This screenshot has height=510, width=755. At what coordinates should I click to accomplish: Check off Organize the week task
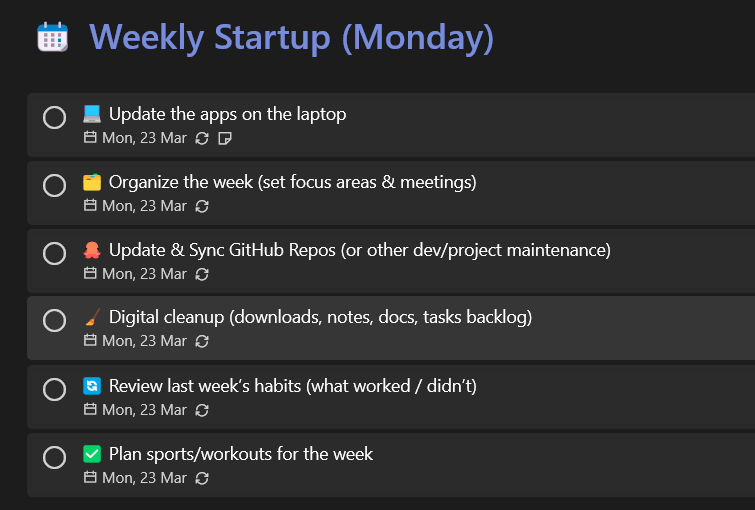click(x=54, y=185)
